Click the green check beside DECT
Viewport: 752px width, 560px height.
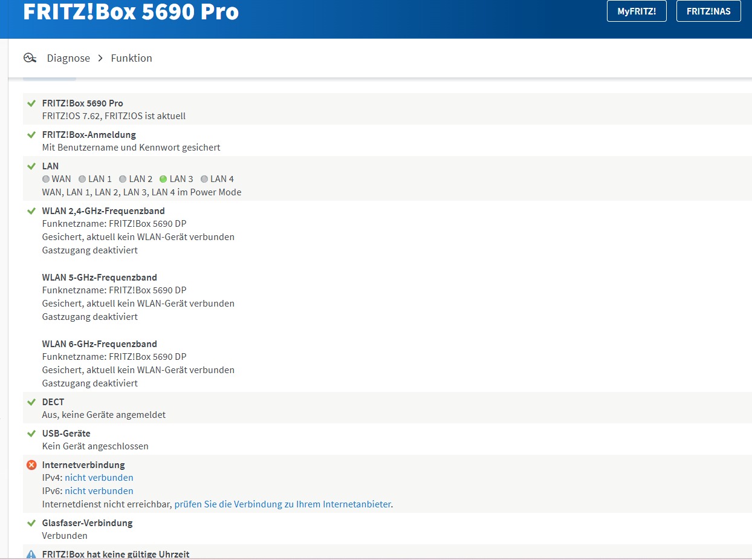click(x=31, y=402)
